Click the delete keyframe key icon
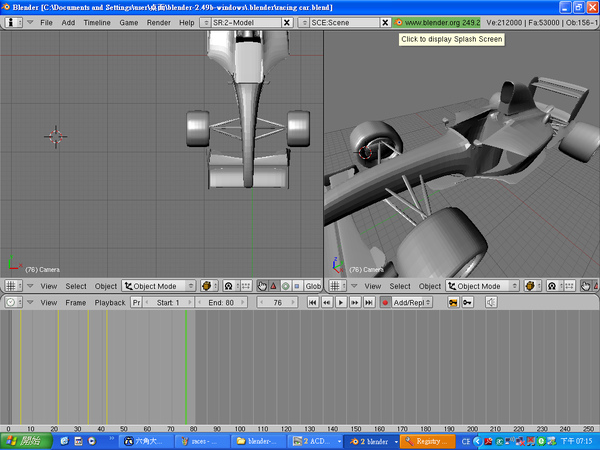 pos(467,302)
